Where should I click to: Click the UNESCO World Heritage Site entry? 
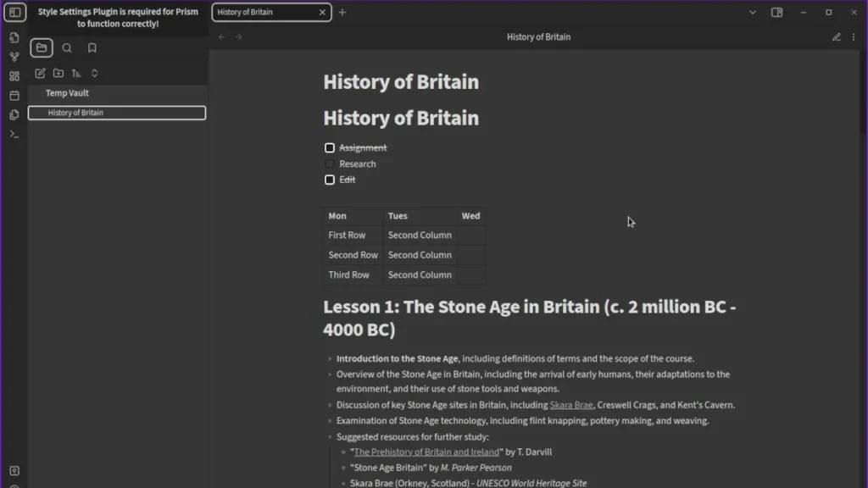(x=468, y=483)
